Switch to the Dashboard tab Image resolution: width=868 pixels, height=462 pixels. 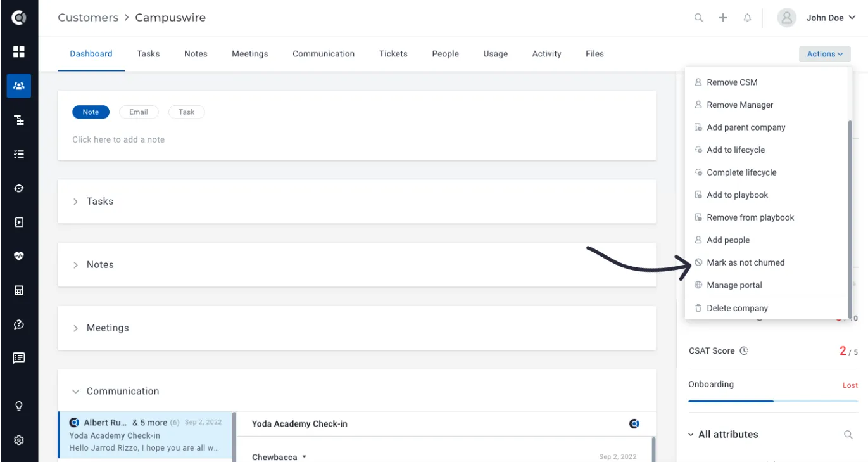pyautogui.click(x=91, y=54)
